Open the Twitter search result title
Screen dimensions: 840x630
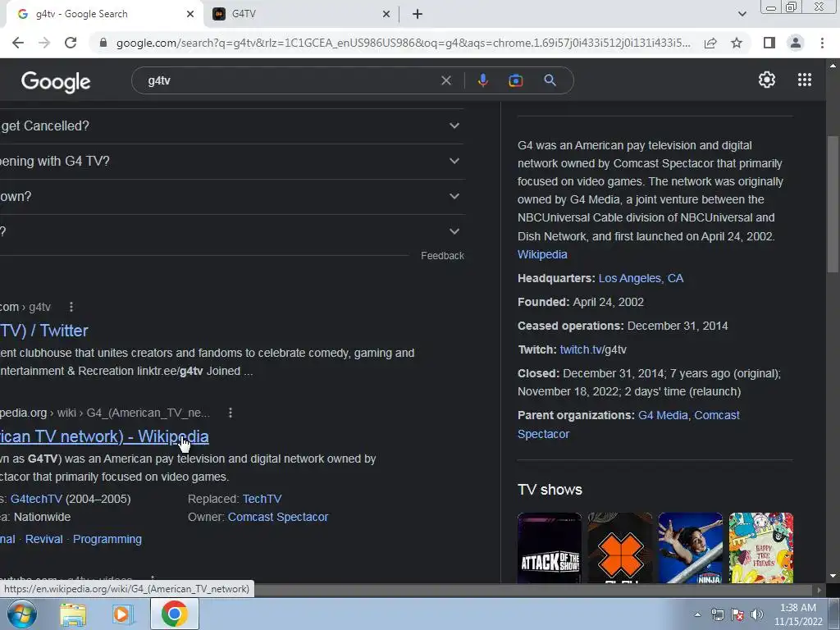click(x=44, y=331)
